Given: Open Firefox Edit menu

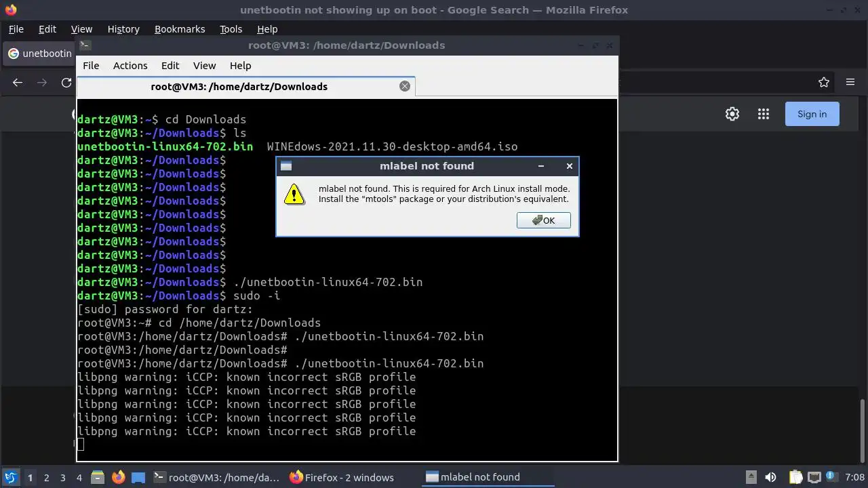Looking at the screenshot, I should [47, 29].
